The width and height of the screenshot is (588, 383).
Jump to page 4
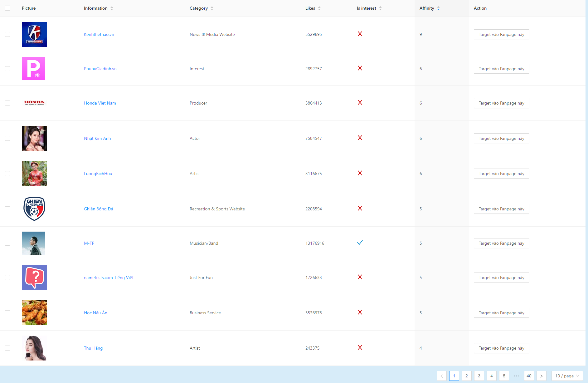pos(492,376)
